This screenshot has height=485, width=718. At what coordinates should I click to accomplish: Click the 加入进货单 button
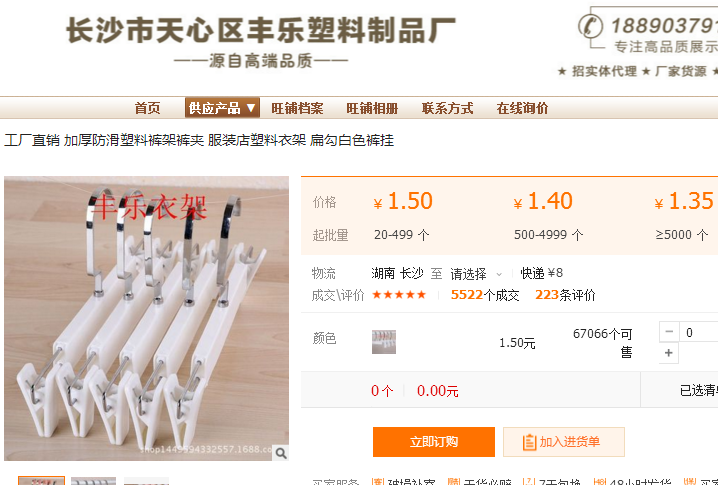click(x=564, y=441)
